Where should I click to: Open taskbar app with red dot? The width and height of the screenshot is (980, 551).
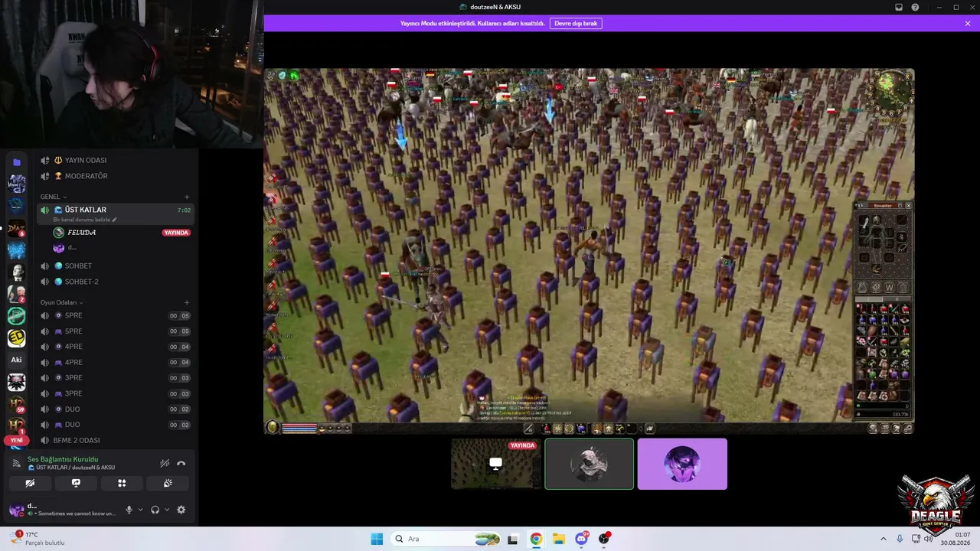point(605,539)
